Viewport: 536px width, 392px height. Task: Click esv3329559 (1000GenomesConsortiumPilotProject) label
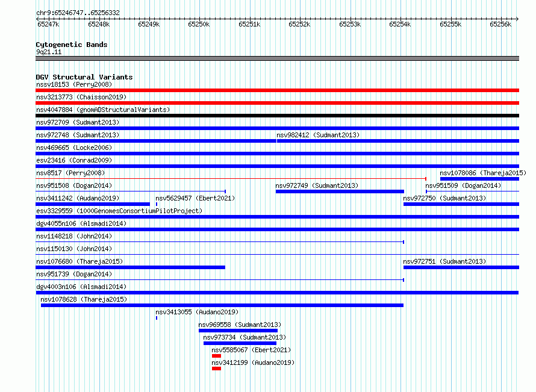tap(119, 211)
